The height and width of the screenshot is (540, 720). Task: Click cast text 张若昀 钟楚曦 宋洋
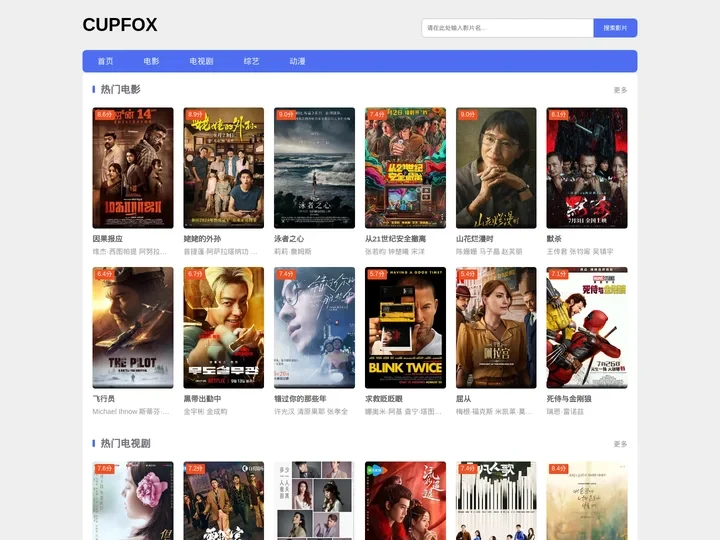[395, 252]
